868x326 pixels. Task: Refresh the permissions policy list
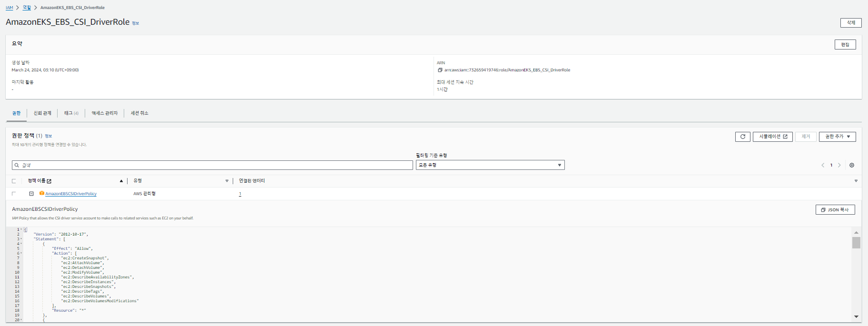click(x=743, y=137)
